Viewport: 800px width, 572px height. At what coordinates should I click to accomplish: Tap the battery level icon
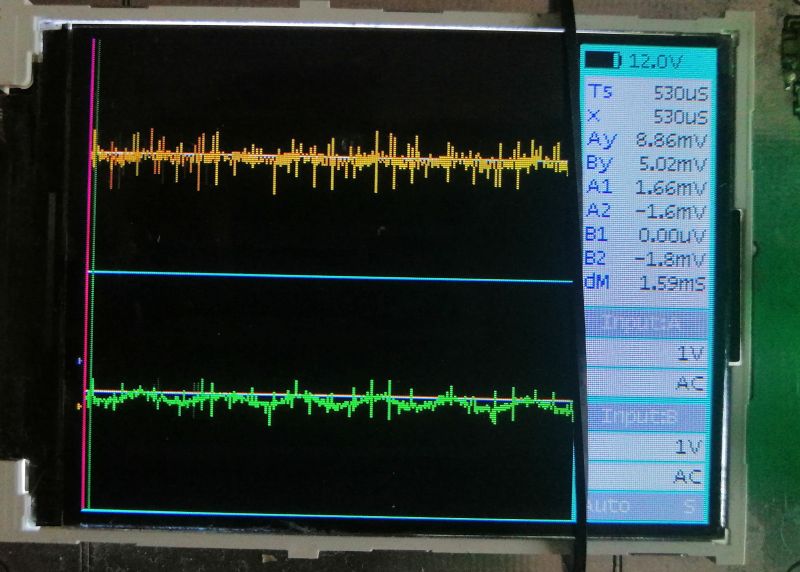pyautogui.click(x=603, y=60)
